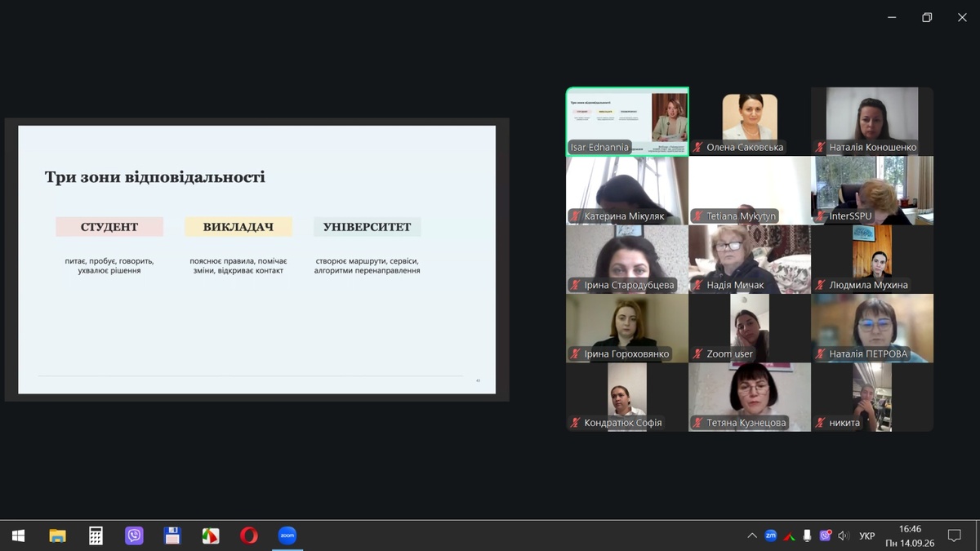The height and width of the screenshot is (551, 980).
Task: Open clock showing 16:46 calendar flyout
Action: pos(910,535)
